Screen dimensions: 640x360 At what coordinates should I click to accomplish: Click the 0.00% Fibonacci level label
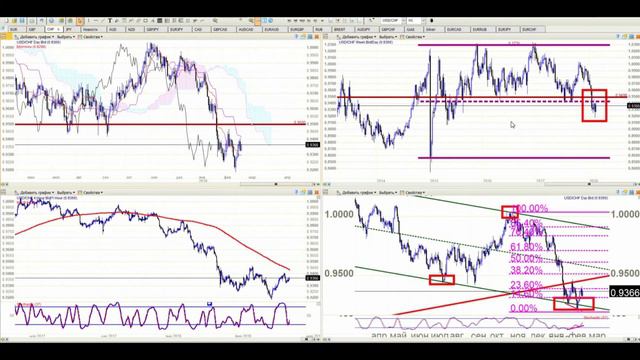(x=524, y=308)
